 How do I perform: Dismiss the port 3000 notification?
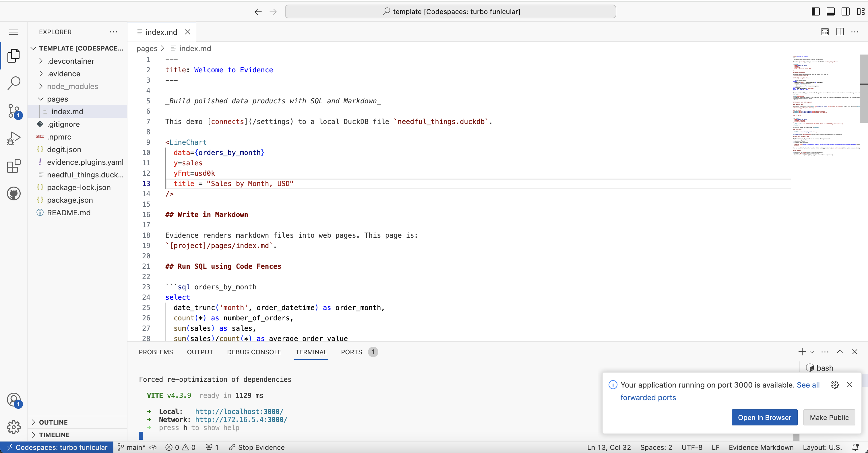(x=849, y=385)
